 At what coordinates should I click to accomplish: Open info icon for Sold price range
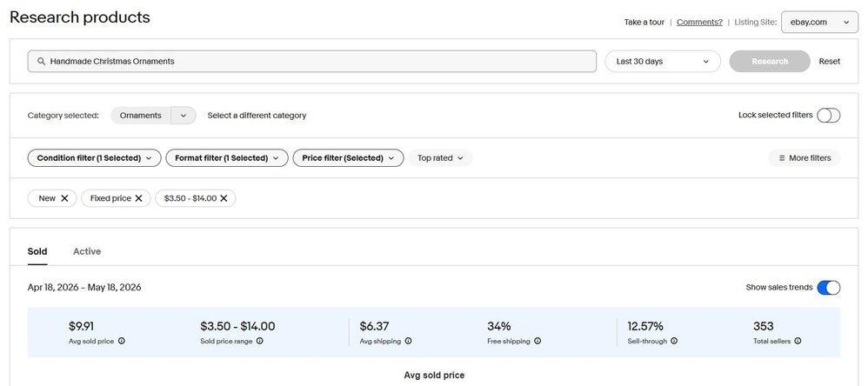[260, 341]
